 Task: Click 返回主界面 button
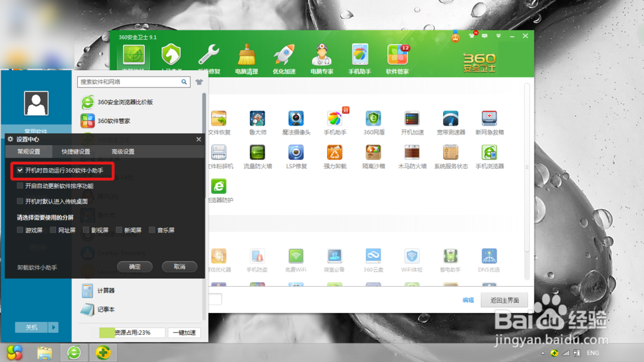coord(504,300)
